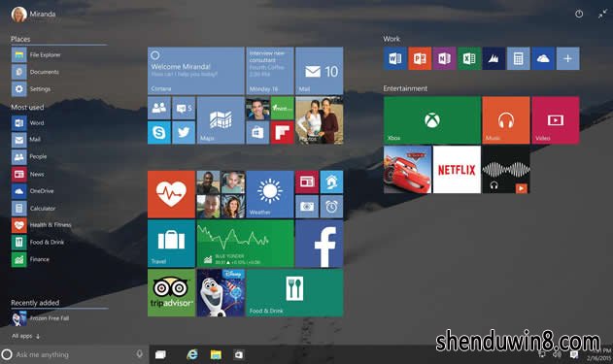This screenshot has width=613, height=364.
Task: Open the Travel suitcase tile
Action: (x=171, y=244)
